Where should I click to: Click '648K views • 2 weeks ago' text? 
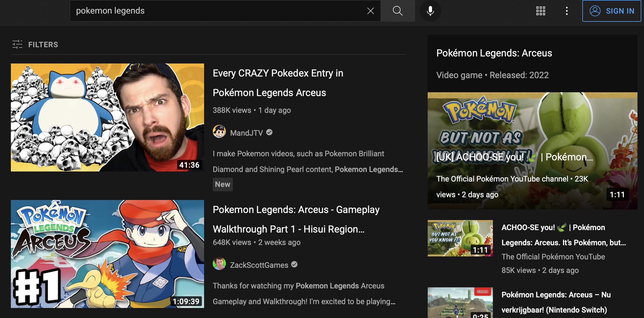[257, 242]
